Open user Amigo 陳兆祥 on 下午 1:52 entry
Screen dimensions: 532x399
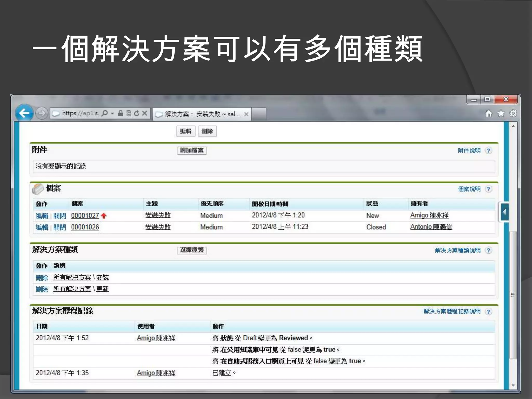[x=156, y=338]
